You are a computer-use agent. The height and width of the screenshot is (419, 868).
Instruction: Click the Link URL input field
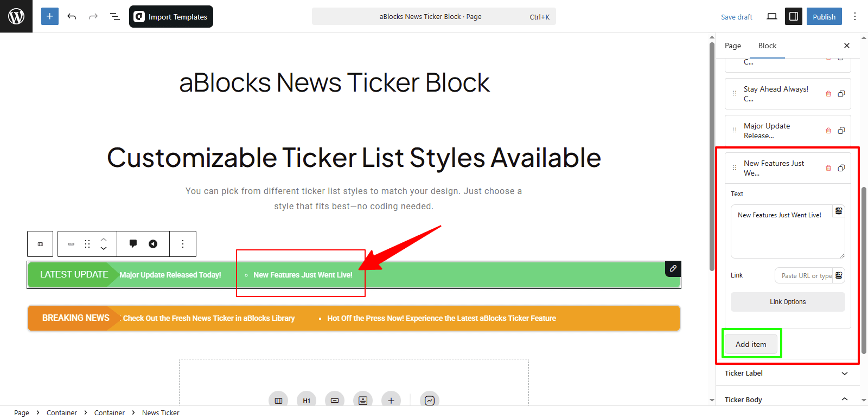click(805, 275)
